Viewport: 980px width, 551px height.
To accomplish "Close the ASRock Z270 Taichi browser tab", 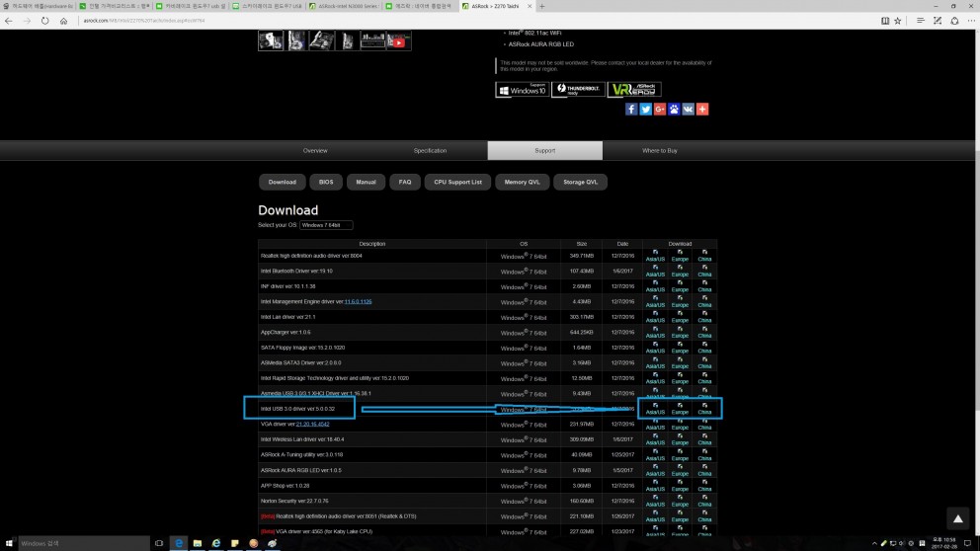I will click(x=530, y=6).
